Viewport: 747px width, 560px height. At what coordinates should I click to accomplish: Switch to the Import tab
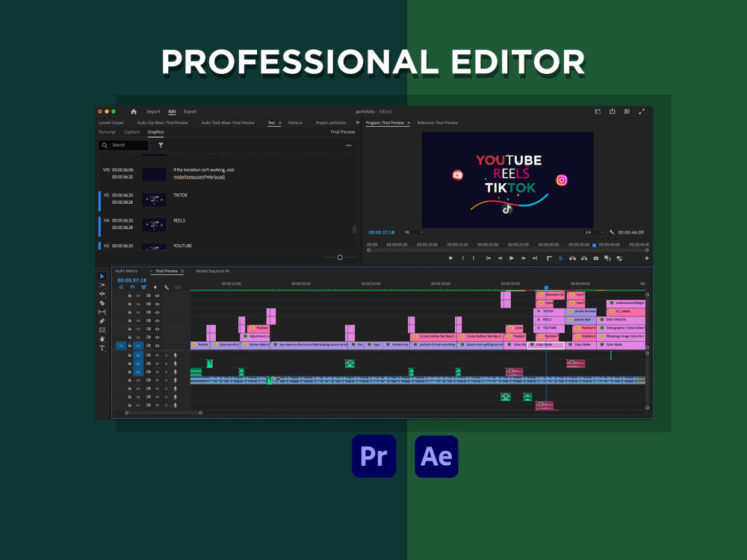(x=153, y=112)
